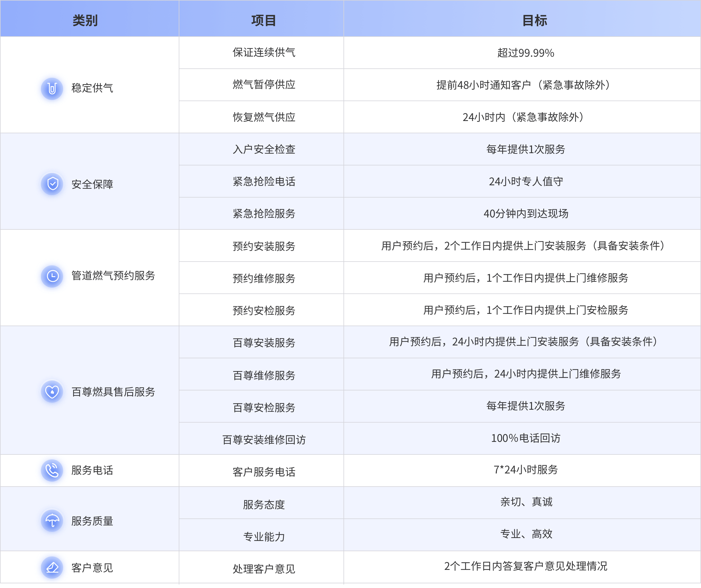Image resolution: width=701 pixels, height=588 pixels.
Task: Click the 服务电话 category label
Action: pos(92,471)
